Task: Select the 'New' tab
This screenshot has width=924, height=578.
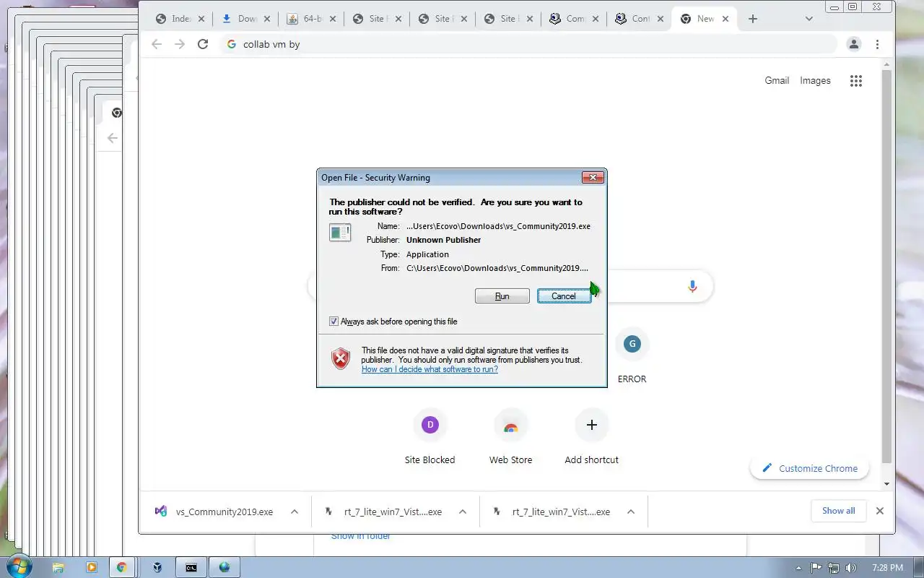Action: point(704,19)
